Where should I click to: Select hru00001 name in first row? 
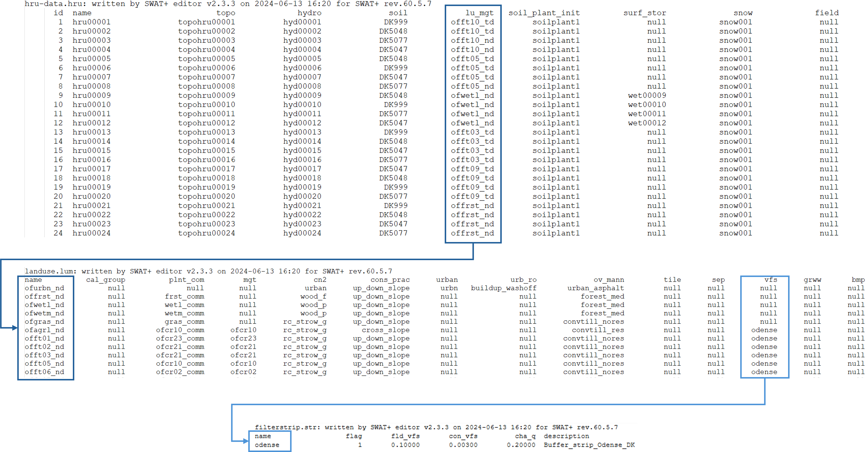point(91,22)
